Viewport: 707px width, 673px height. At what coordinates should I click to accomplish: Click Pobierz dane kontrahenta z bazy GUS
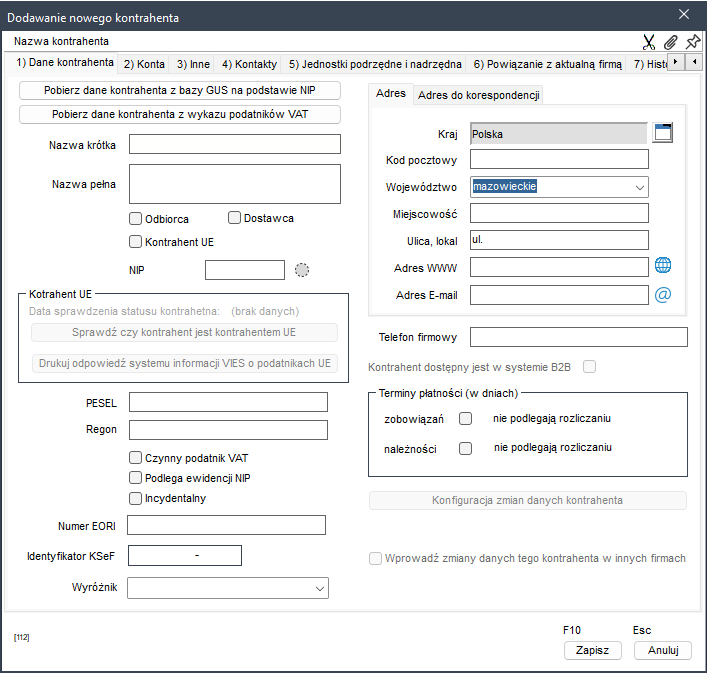coord(179,90)
